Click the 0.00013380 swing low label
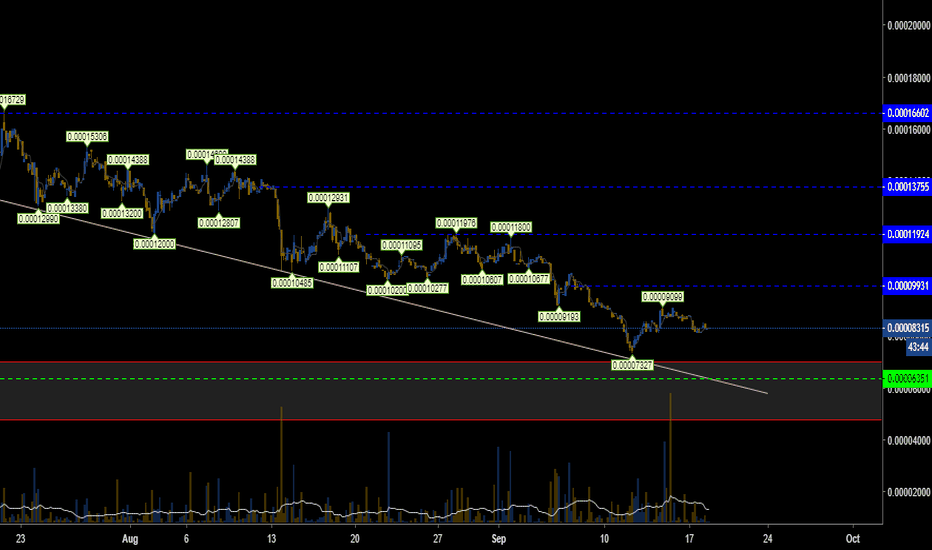 [x=67, y=208]
